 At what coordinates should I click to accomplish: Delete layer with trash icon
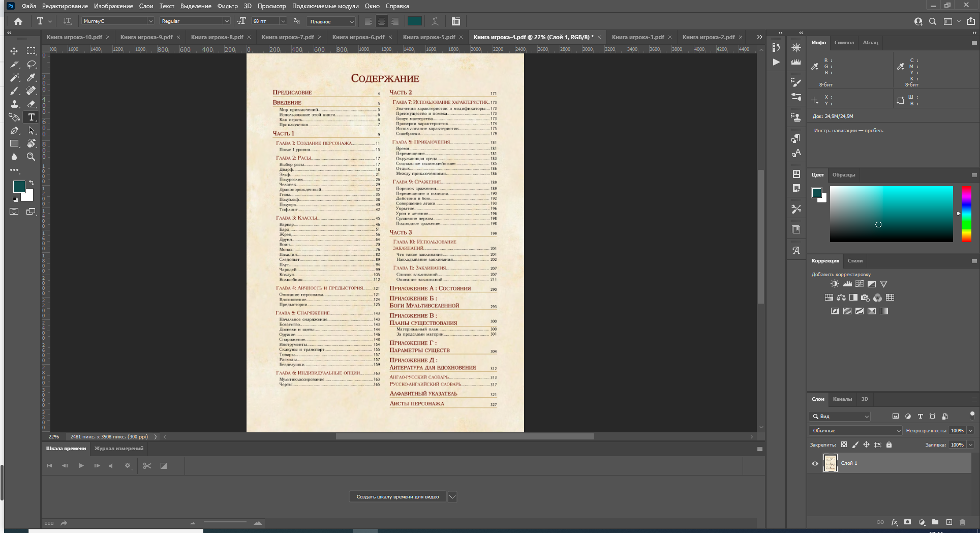(962, 522)
